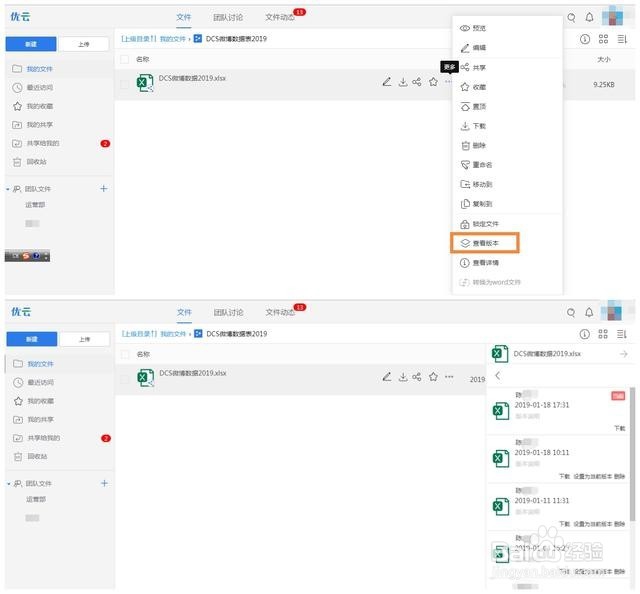Screen dimensions: 640x594
Task: Go back with version panel left chevron
Action: point(498,376)
